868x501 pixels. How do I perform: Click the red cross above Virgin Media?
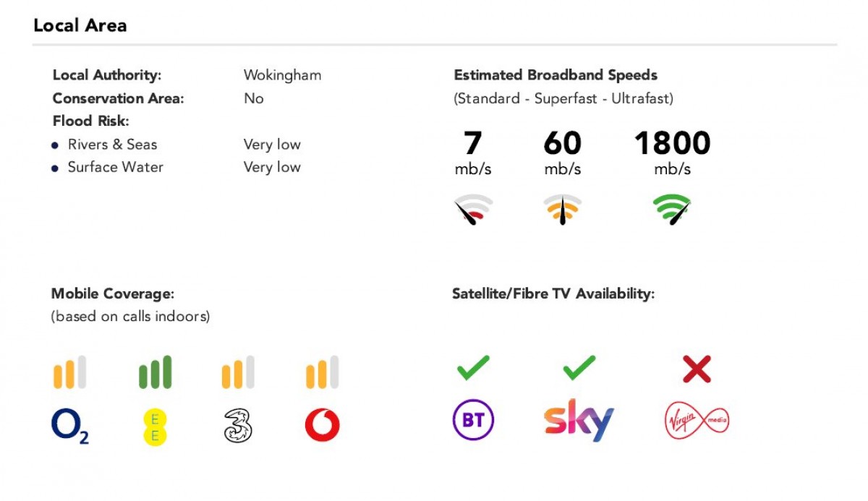[697, 369]
